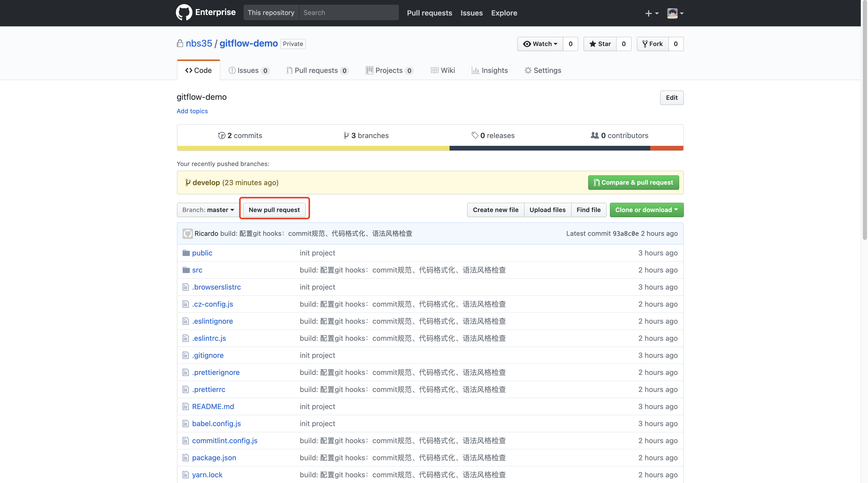Open the Projects tab
The height and width of the screenshot is (483, 868).
[390, 70]
